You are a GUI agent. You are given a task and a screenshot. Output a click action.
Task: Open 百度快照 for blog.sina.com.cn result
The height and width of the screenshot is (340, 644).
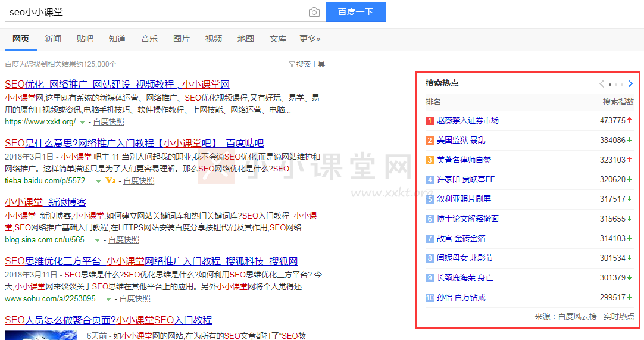[124, 240]
